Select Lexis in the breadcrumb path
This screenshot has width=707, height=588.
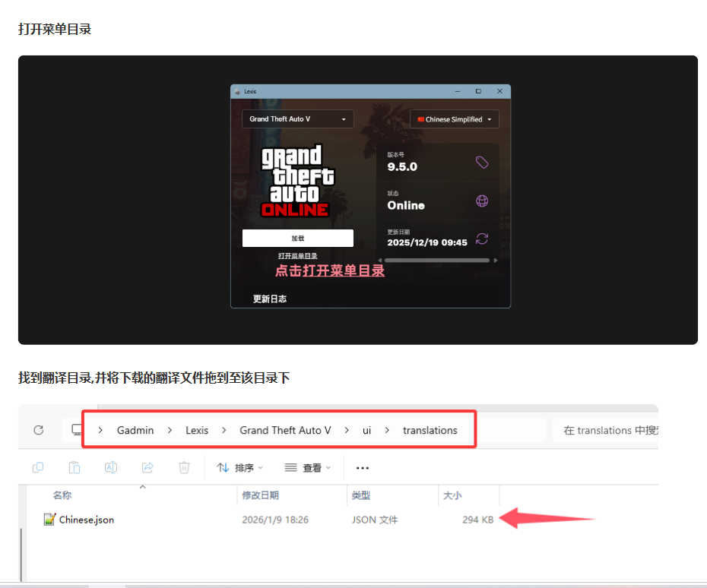pos(197,430)
